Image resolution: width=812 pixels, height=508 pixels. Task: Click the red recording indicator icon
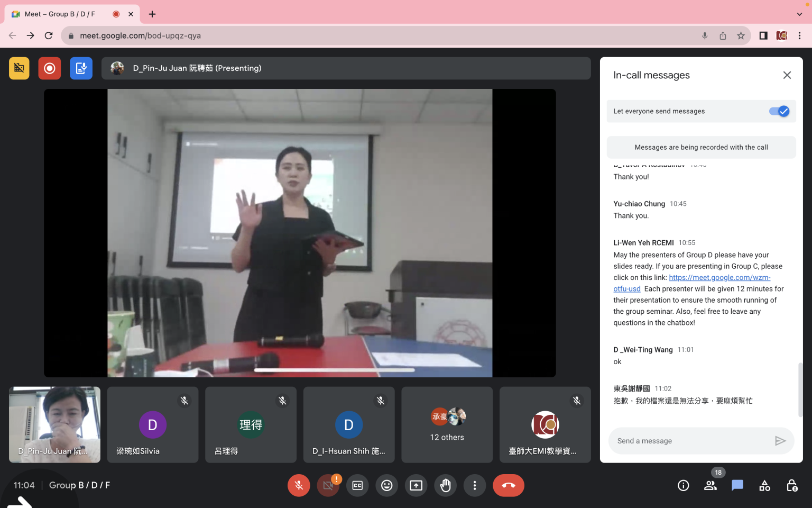coord(50,68)
